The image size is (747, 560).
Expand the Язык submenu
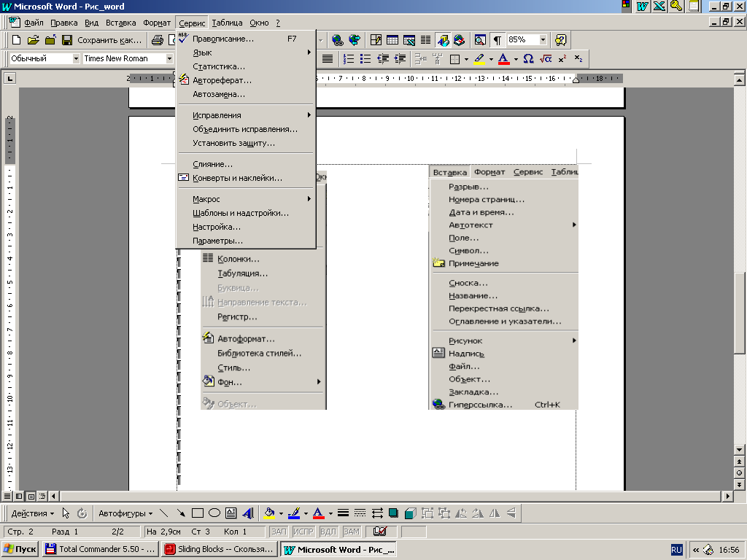246,52
